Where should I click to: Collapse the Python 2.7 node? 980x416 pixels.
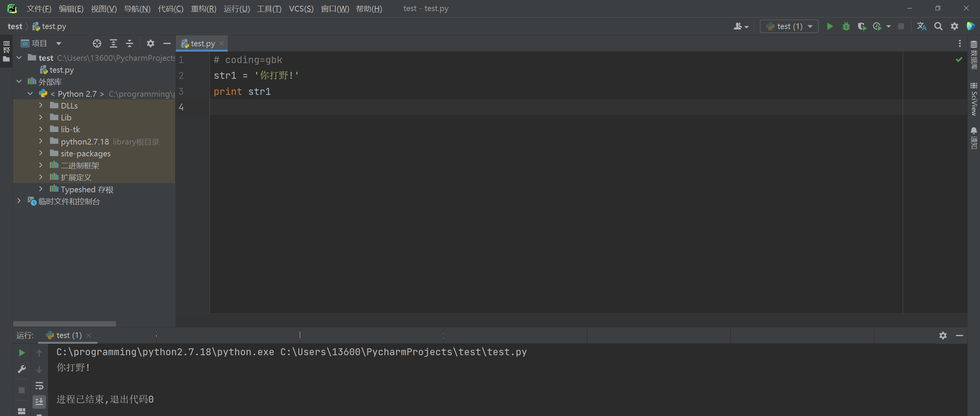pyautogui.click(x=30, y=94)
